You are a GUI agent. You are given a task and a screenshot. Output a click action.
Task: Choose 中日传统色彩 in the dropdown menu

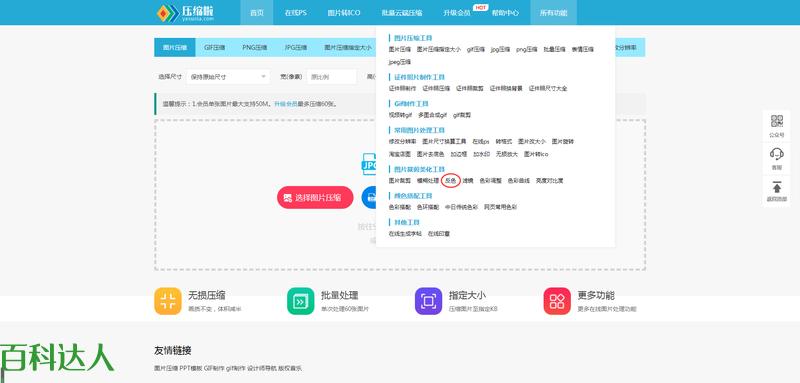[462, 208]
